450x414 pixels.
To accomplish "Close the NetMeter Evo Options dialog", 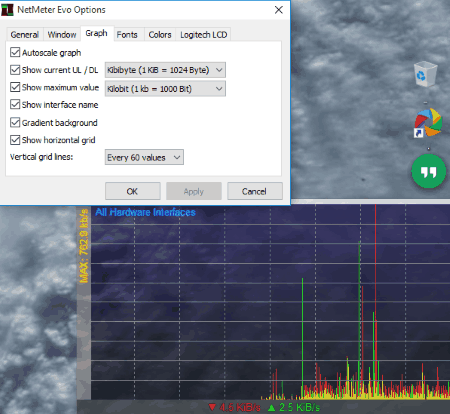I will (279, 10).
